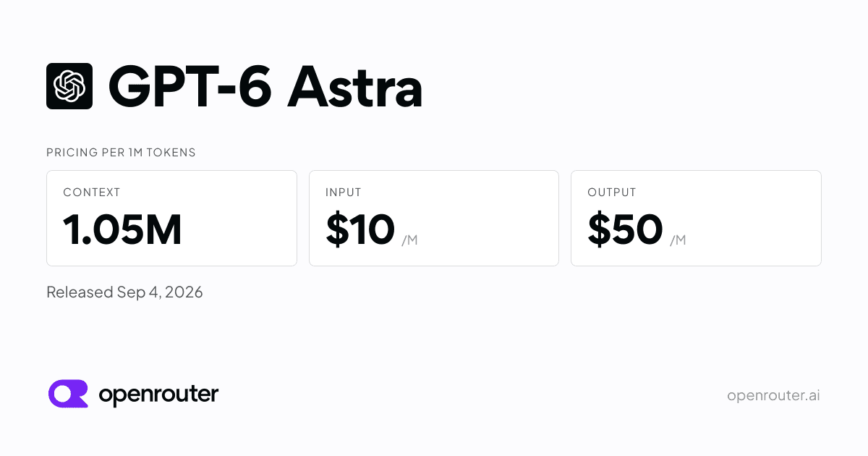
Task: Click the openrouter wordmark text
Action: [158, 394]
